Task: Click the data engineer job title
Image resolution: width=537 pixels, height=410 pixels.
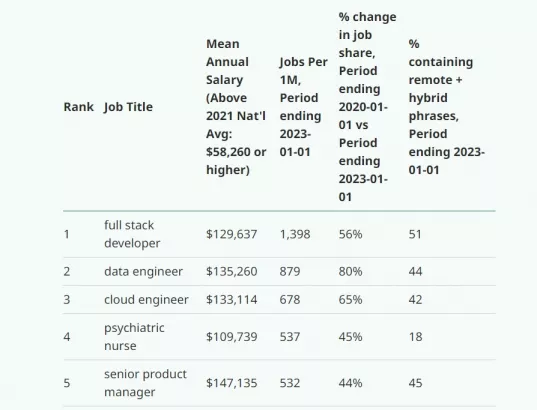Action: coord(143,272)
